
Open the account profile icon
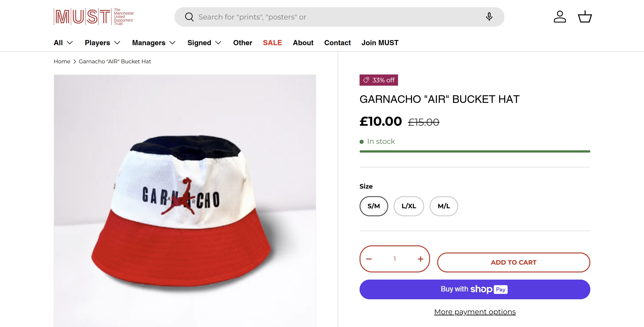pos(559,17)
